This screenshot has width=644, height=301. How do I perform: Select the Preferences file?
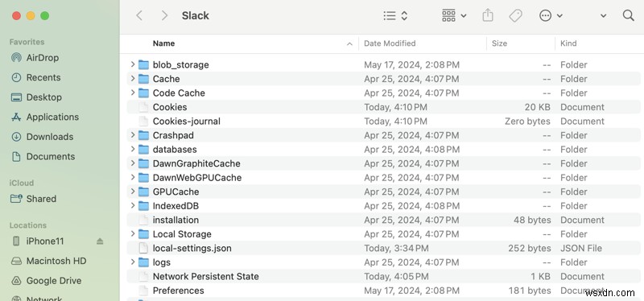(x=178, y=291)
